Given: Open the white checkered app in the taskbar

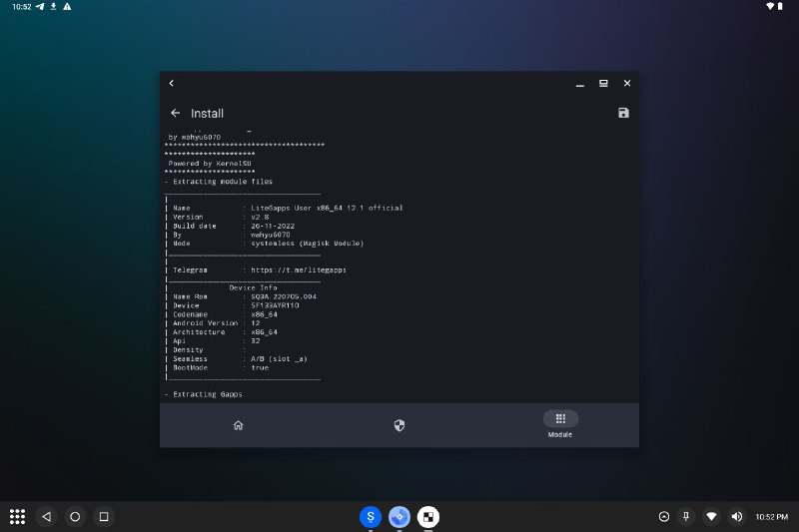Looking at the screenshot, I should click(428, 517).
